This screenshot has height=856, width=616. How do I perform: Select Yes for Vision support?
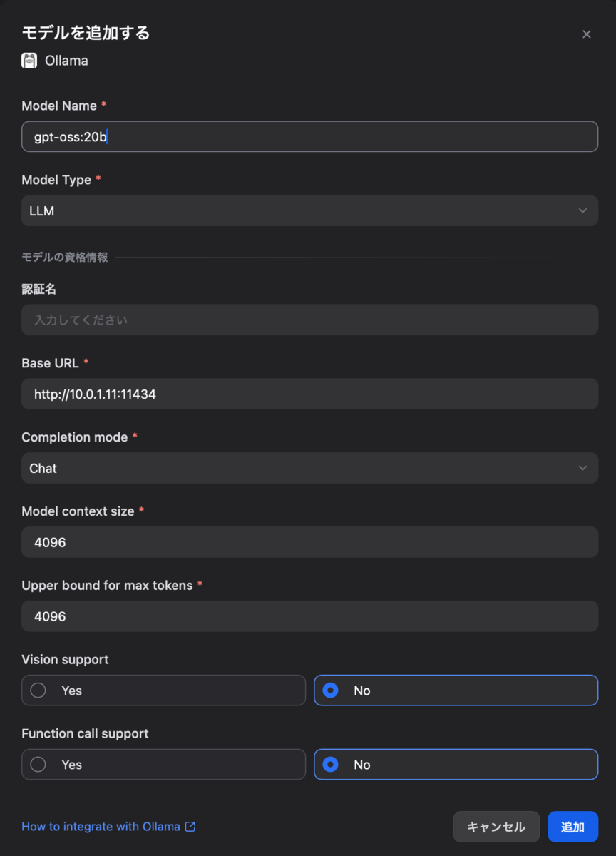[163, 690]
